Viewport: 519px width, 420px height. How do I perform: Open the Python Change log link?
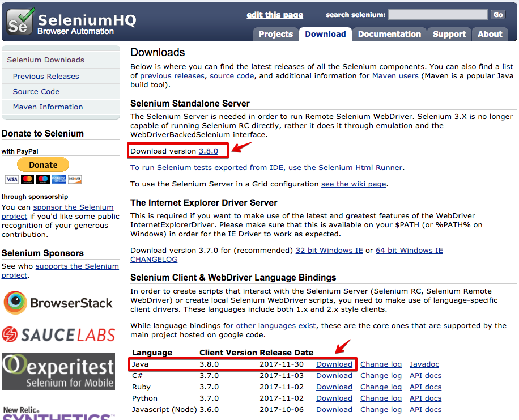pyautogui.click(x=381, y=398)
